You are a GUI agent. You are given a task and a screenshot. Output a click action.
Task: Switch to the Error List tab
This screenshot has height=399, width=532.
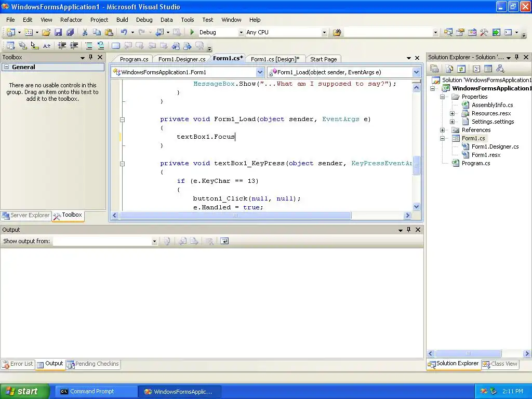pyautogui.click(x=18, y=364)
